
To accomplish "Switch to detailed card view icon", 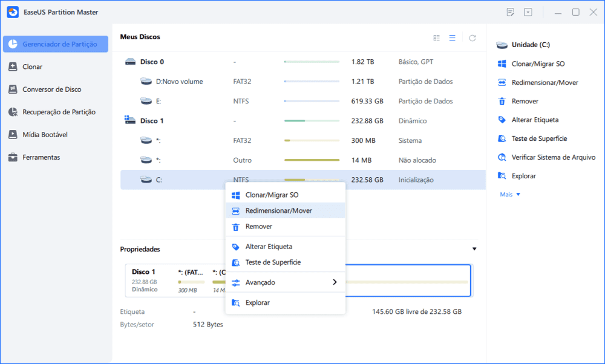I will 436,37.
